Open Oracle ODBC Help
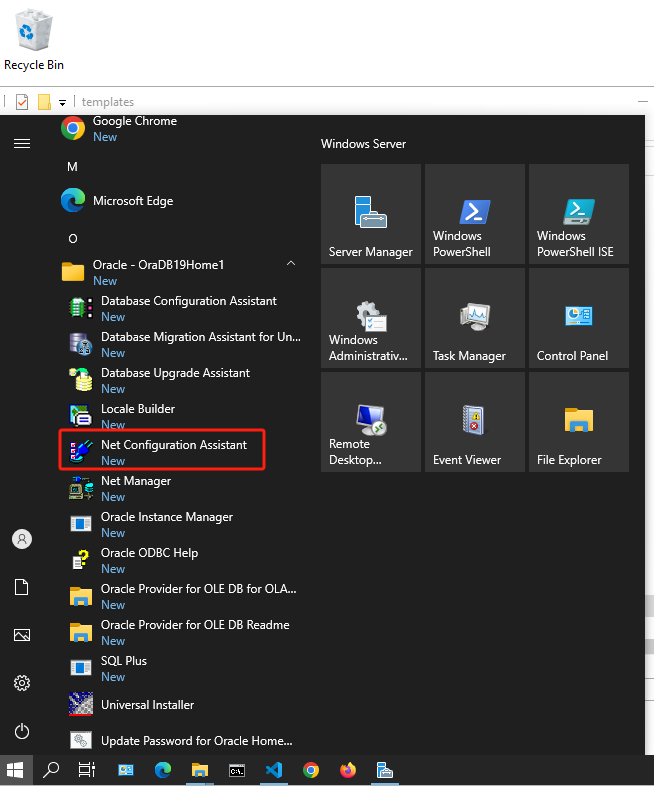Viewport: 654px width, 786px height. pyautogui.click(x=183, y=560)
